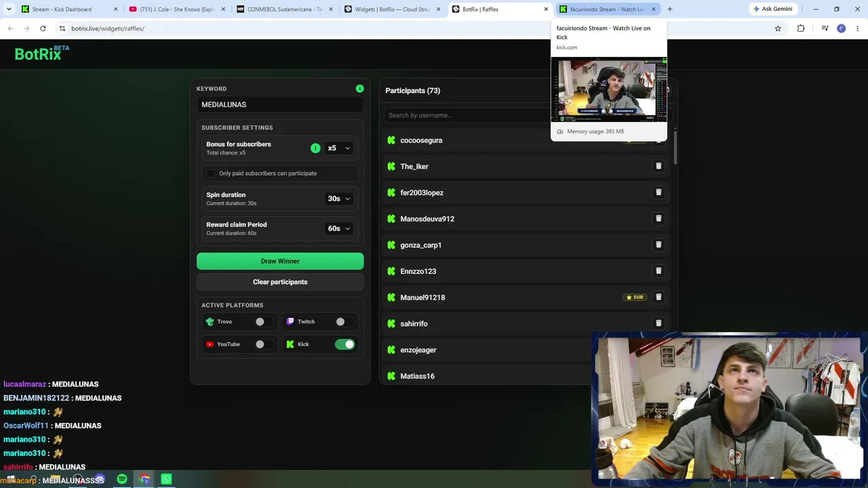Select participant Matiass16
868x488 pixels.
click(417, 376)
